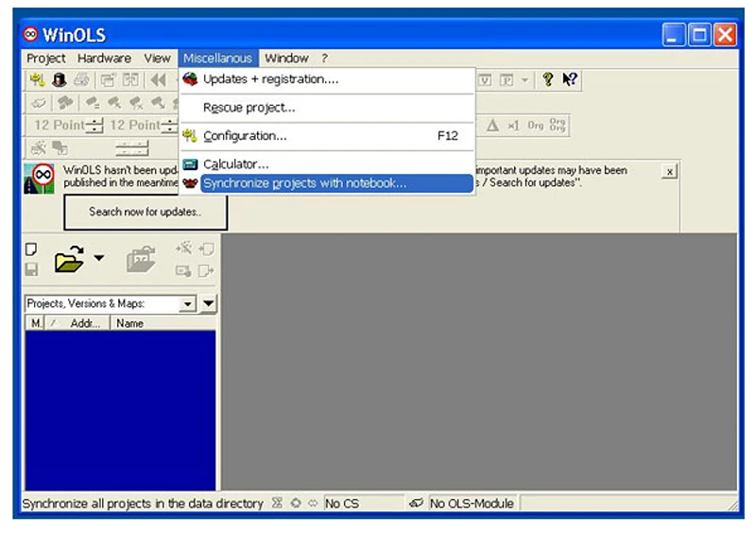756x533 pixels.
Task: Click the grayed page-with-right-arrow icon
Action: (206, 270)
